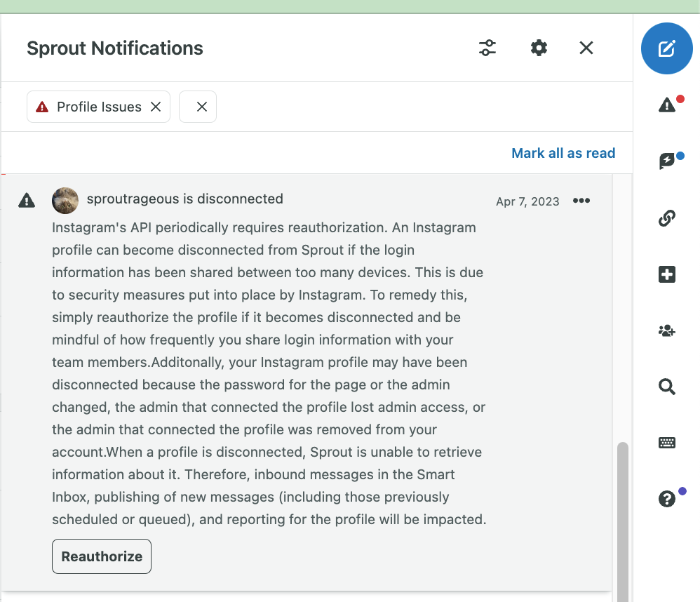Click the Profile Issues filter label

click(99, 107)
